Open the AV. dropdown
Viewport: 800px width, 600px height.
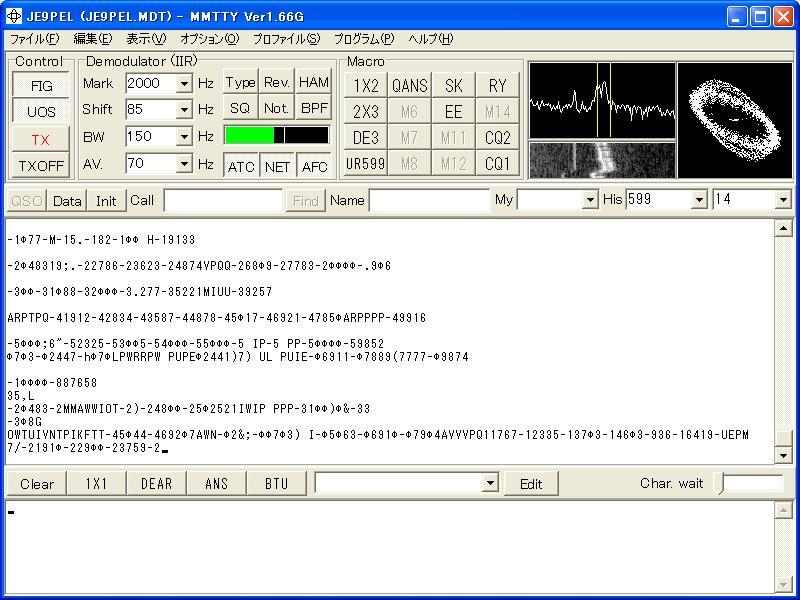(x=184, y=164)
